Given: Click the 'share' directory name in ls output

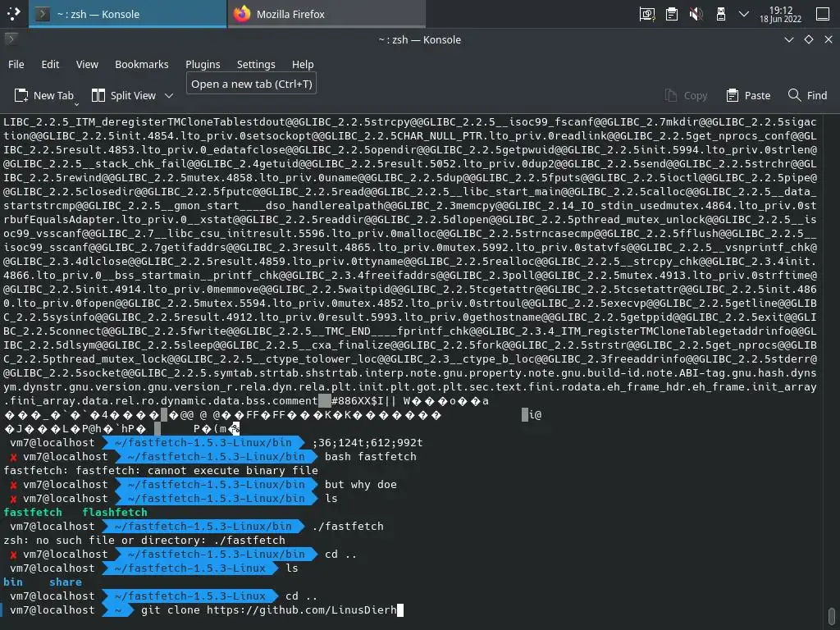Looking at the screenshot, I should tap(66, 582).
